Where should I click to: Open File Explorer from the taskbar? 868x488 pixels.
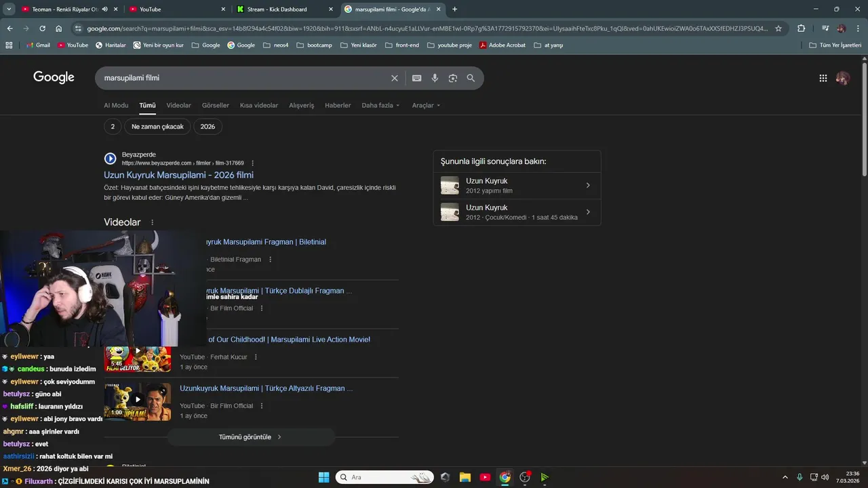point(465,477)
